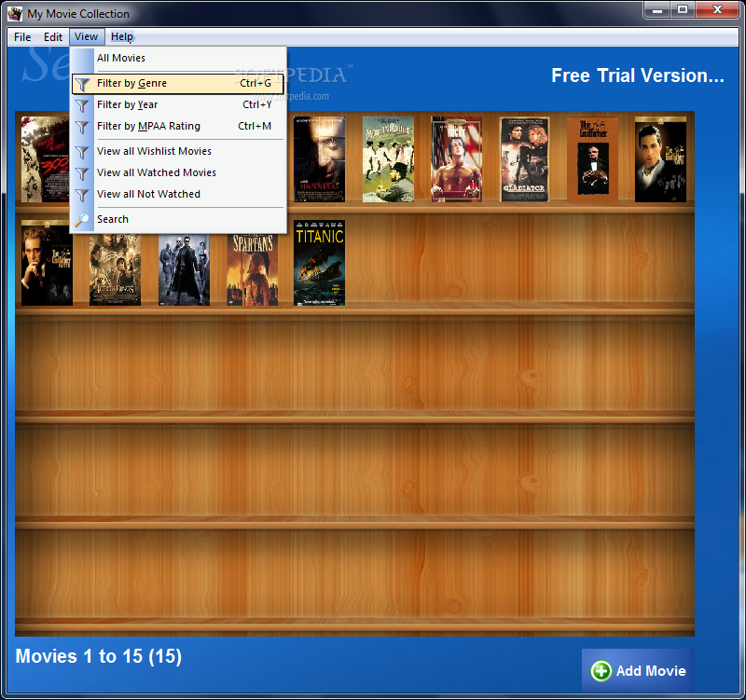746x700 pixels.
Task: Click the funnel icon beside Filter by MPAA Rating
Action: (x=82, y=127)
